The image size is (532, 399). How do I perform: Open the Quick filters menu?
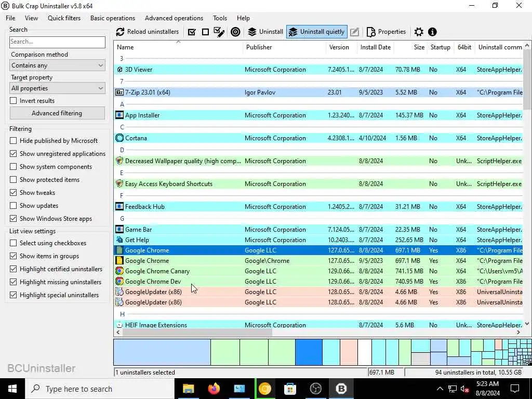[64, 18]
